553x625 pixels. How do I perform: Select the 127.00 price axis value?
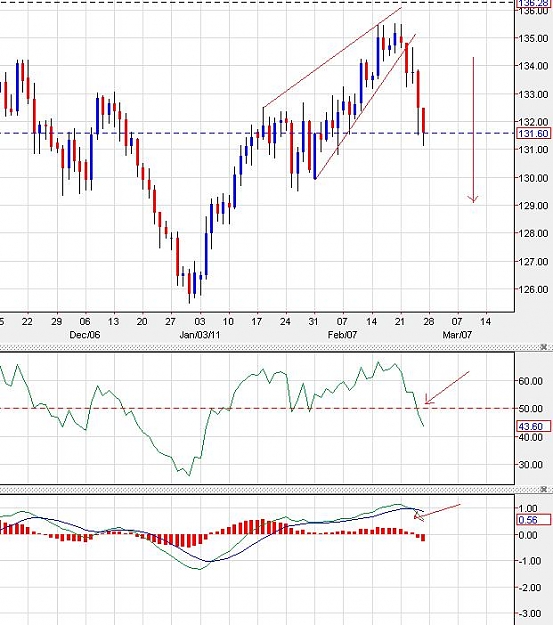[x=533, y=261]
